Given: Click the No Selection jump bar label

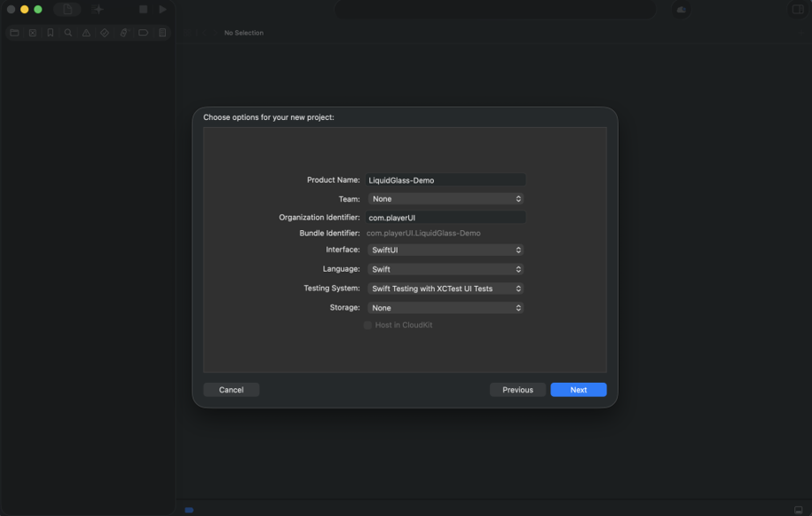Looking at the screenshot, I should pyautogui.click(x=244, y=33).
